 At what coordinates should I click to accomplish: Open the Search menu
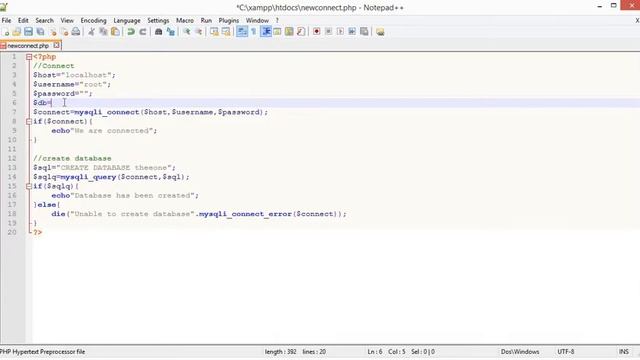[x=44, y=20]
